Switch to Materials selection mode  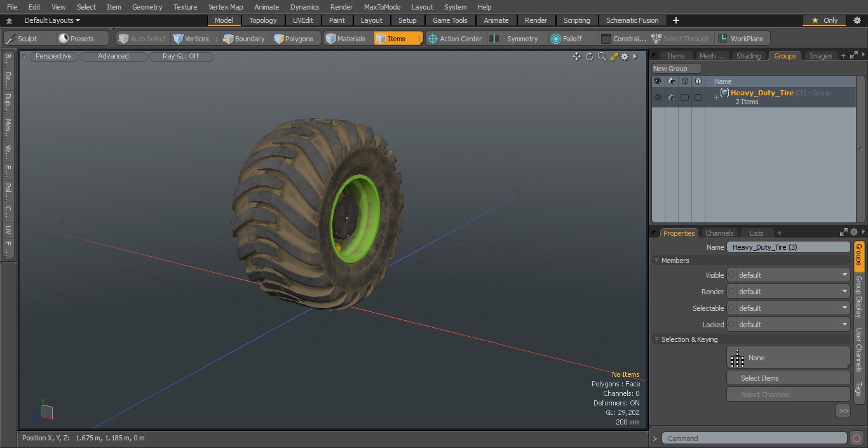(x=346, y=39)
